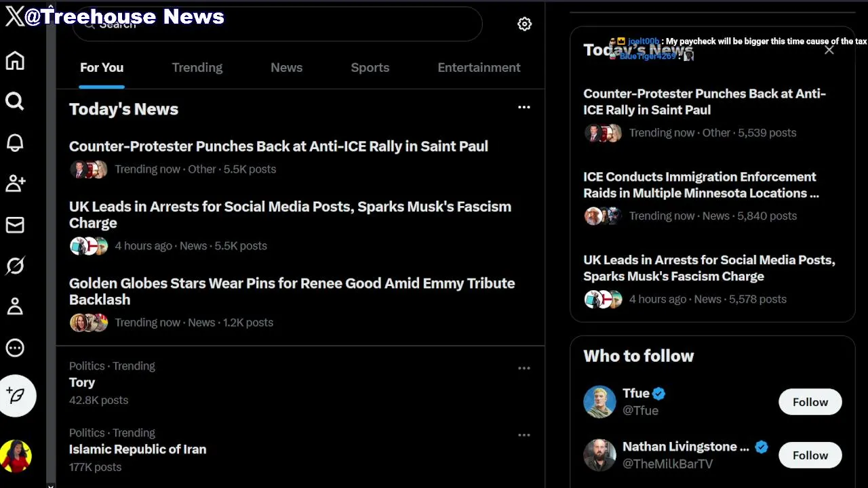Follow Nathan Livingstone

click(810, 455)
